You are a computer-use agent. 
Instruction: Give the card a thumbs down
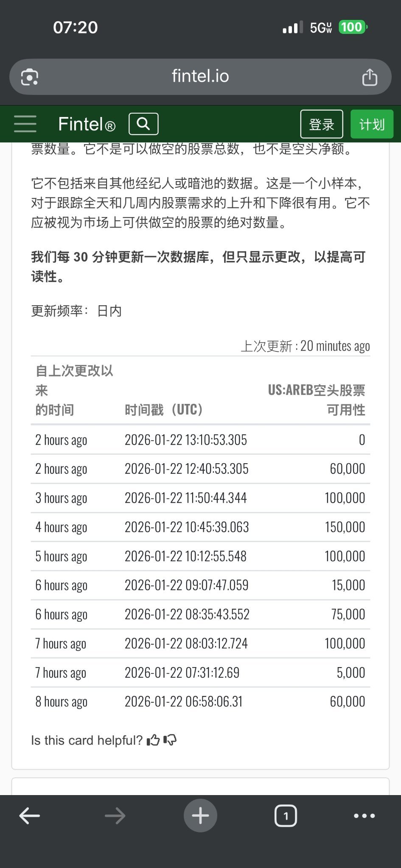[x=170, y=740]
